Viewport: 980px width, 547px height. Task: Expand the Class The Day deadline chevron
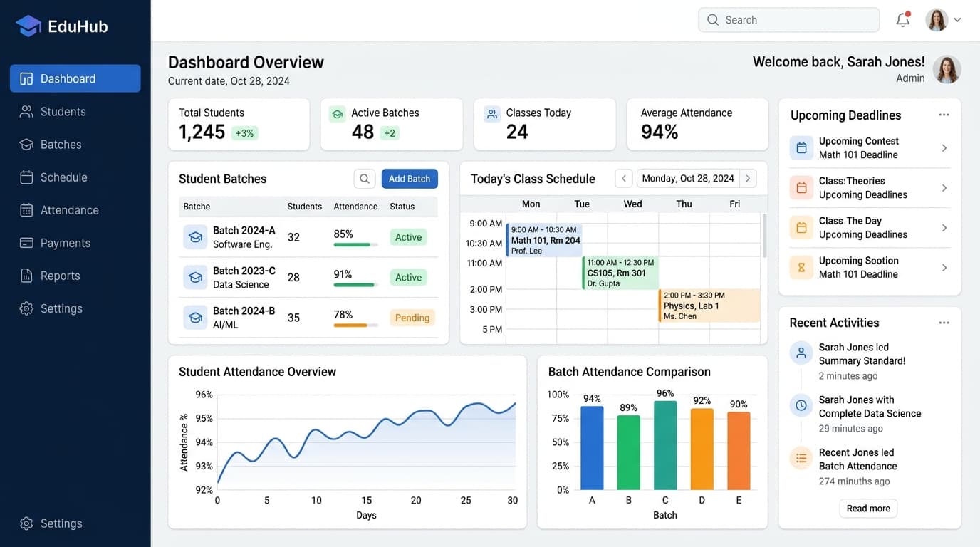click(x=944, y=228)
